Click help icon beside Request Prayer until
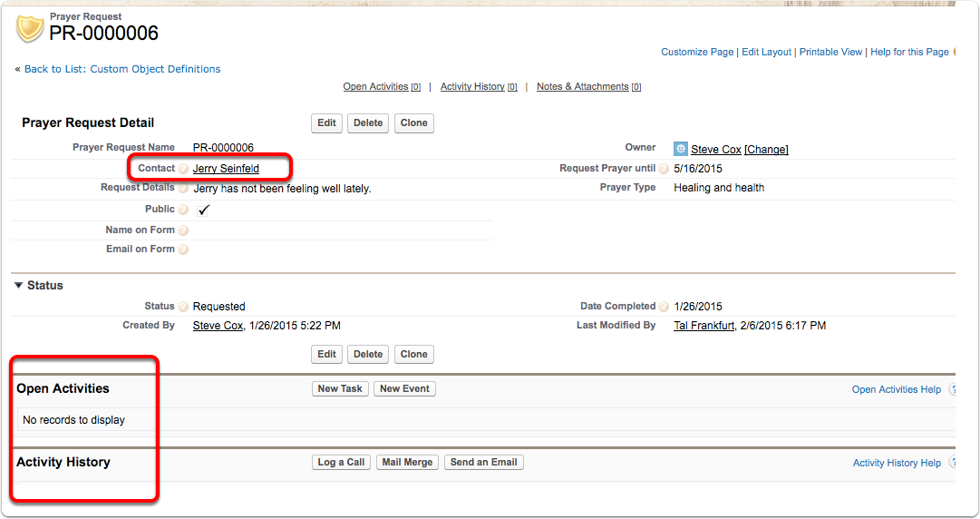 tap(664, 169)
